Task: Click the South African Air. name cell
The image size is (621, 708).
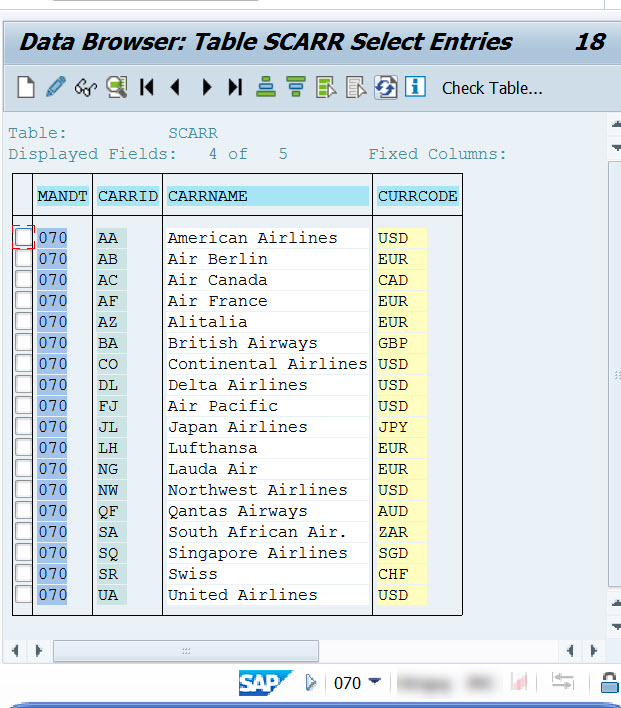Action: coord(267,532)
